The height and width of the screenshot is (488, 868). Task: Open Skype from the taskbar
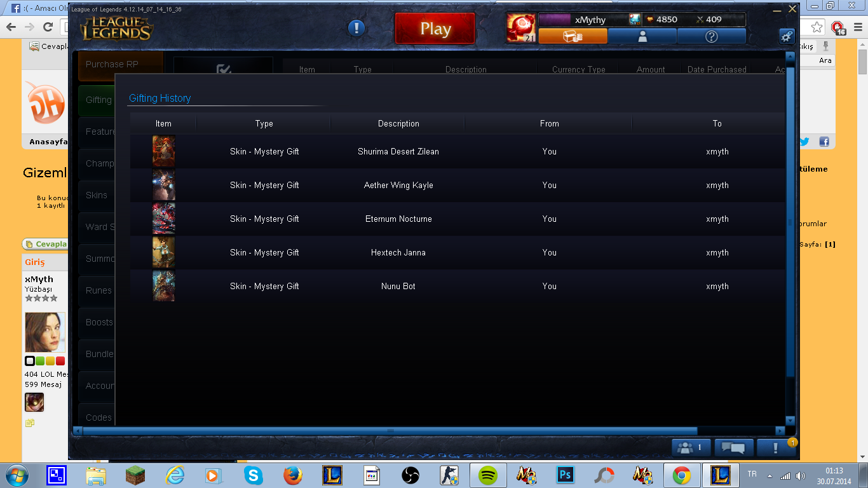[254, 475]
